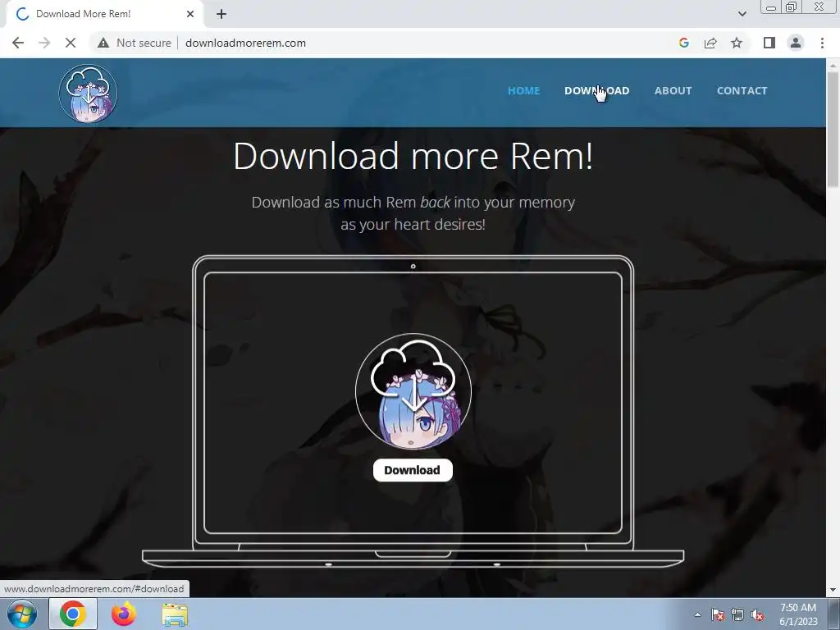Bookmark this page with star icon

(737, 43)
